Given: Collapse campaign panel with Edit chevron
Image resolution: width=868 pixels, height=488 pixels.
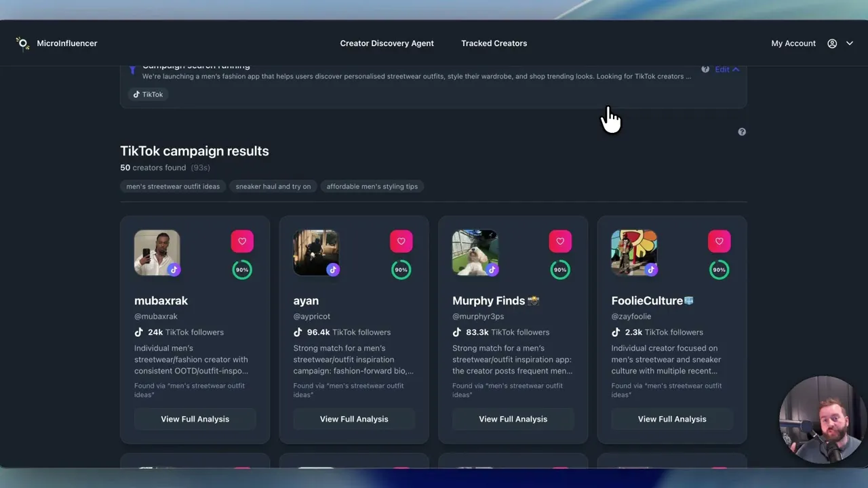Looking at the screenshot, I should [736, 69].
